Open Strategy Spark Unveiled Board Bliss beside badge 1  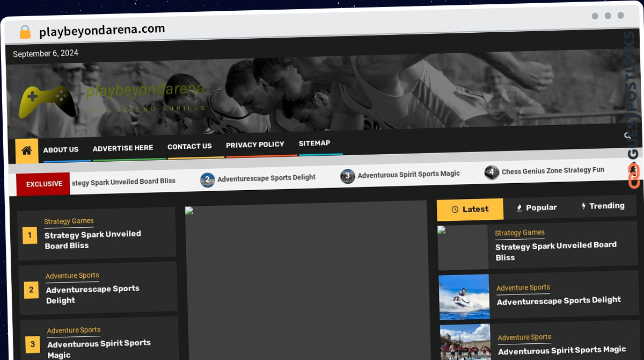click(x=93, y=240)
